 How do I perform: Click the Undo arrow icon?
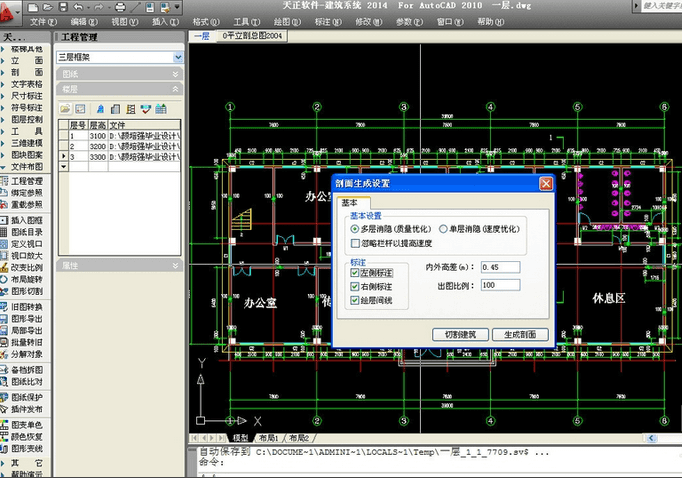(78, 7)
